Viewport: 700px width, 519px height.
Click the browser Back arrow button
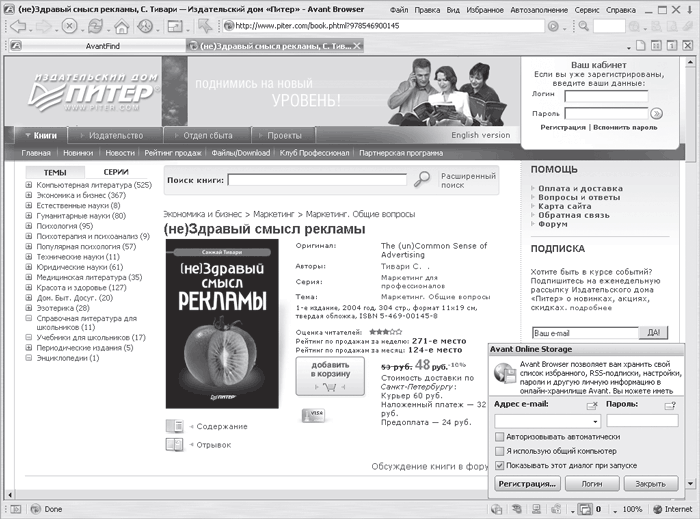(x=17, y=25)
